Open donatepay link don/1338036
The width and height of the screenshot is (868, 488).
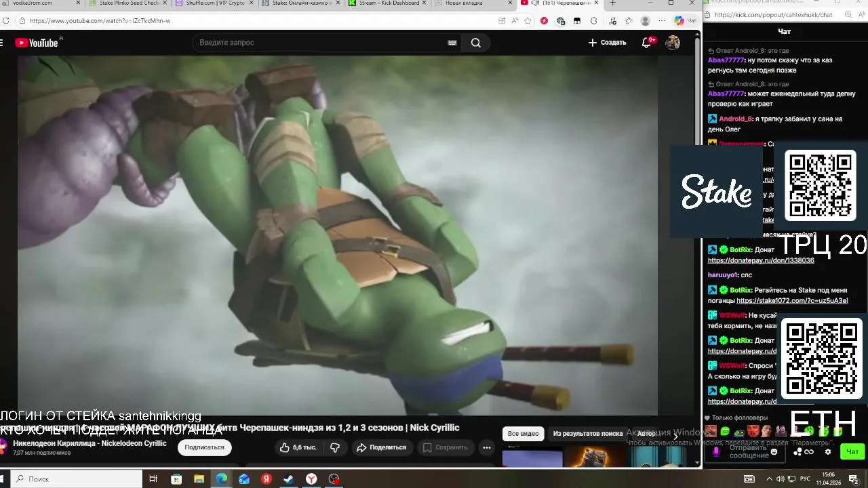point(761,260)
